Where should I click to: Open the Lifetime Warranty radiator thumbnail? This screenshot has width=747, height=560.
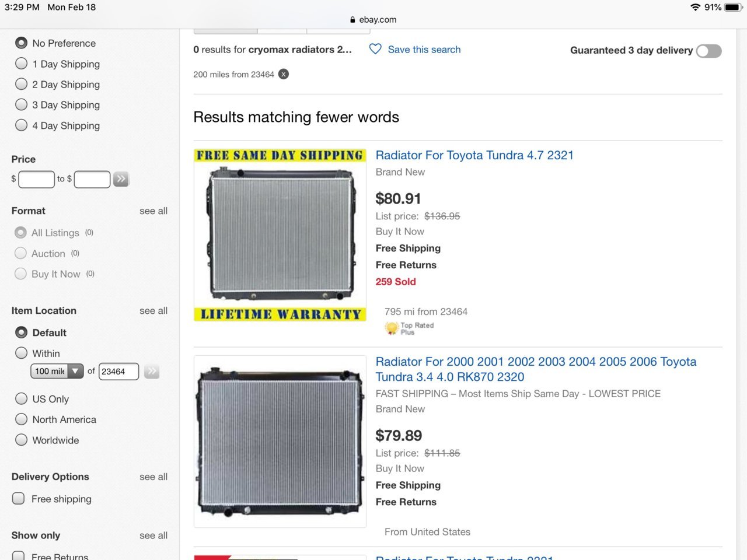point(280,235)
